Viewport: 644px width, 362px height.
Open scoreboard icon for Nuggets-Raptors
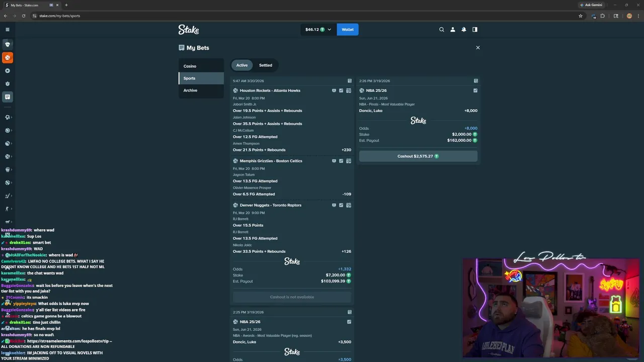tap(349, 205)
